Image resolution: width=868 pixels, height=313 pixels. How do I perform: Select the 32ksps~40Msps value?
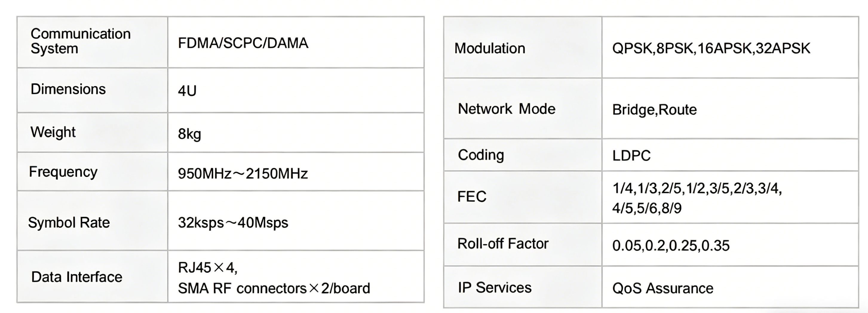233,223
